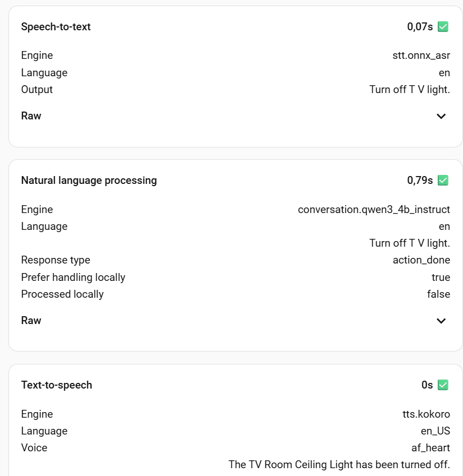Select the Text-to-speech section heading

pyautogui.click(x=57, y=385)
